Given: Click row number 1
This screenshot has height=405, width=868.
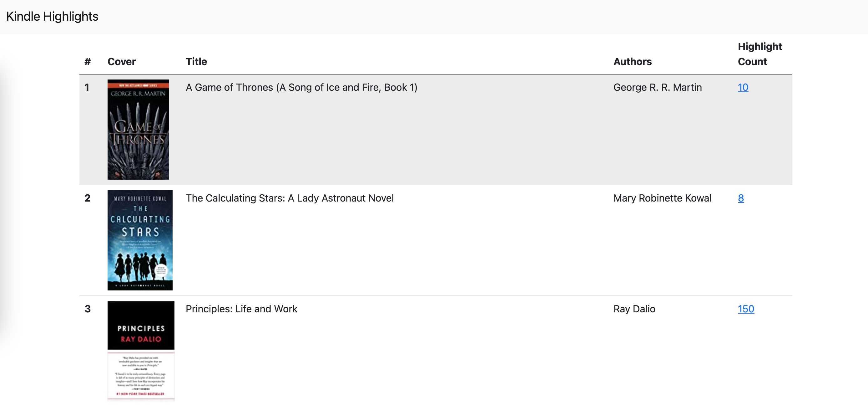Looking at the screenshot, I should coord(87,87).
